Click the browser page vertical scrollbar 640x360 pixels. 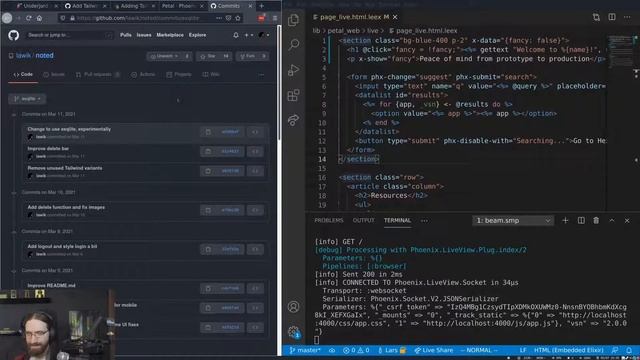click(279, 83)
